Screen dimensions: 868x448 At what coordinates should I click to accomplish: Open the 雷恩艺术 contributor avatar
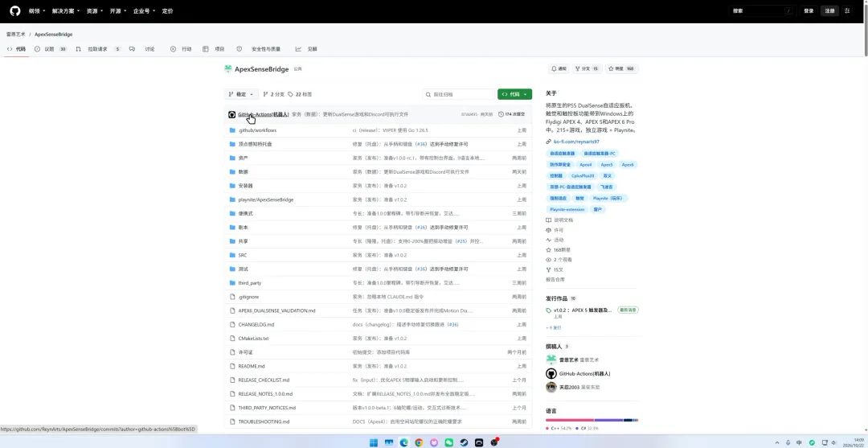[551, 360]
